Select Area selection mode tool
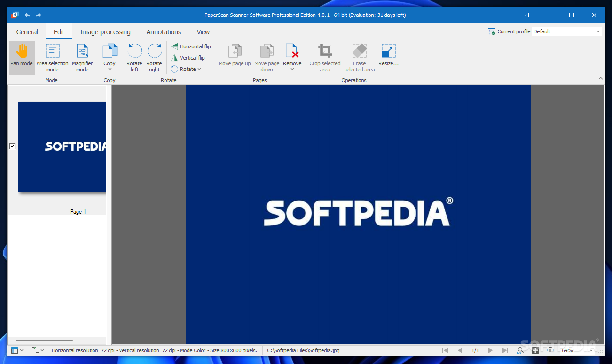The image size is (612, 364). 52,57
